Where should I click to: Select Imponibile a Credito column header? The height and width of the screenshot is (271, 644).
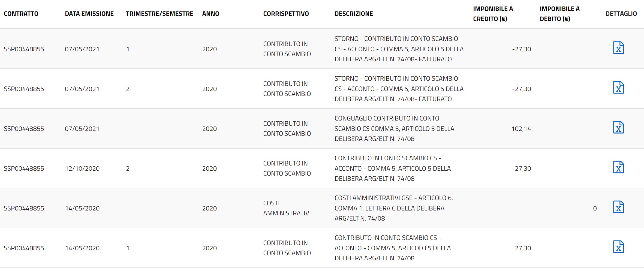[493, 14]
